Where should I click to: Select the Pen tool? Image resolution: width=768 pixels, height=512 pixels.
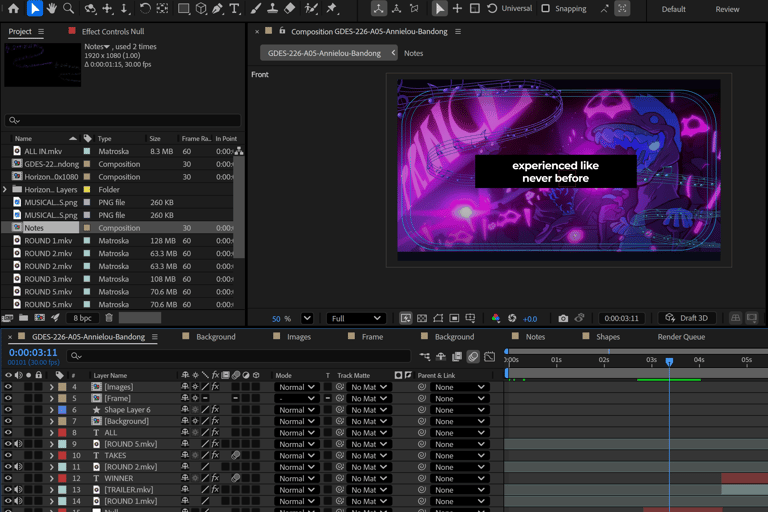tap(217, 8)
